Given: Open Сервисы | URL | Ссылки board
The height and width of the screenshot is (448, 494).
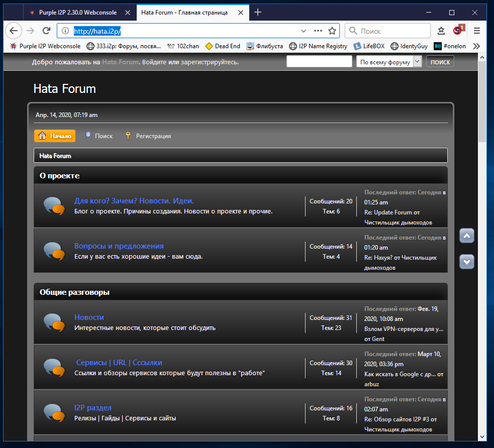Looking at the screenshot, I should click(x=119, y=363).
